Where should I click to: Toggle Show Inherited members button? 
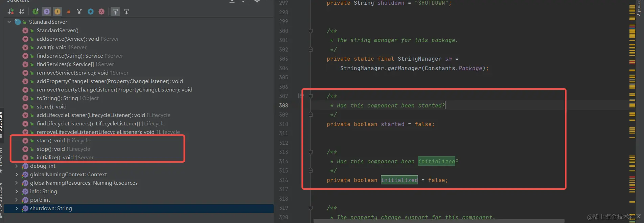point(36,12)
